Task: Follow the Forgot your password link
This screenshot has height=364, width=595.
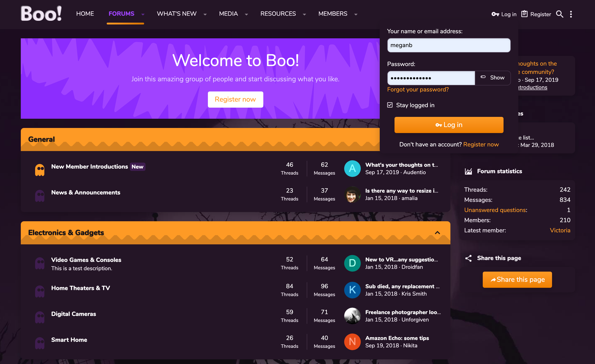Action: 418,90
